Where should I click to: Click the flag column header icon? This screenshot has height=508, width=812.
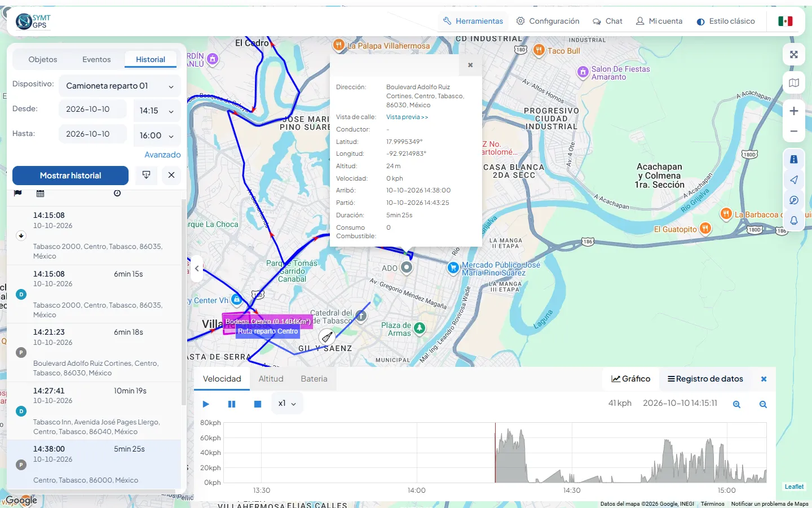pos(18,193)
